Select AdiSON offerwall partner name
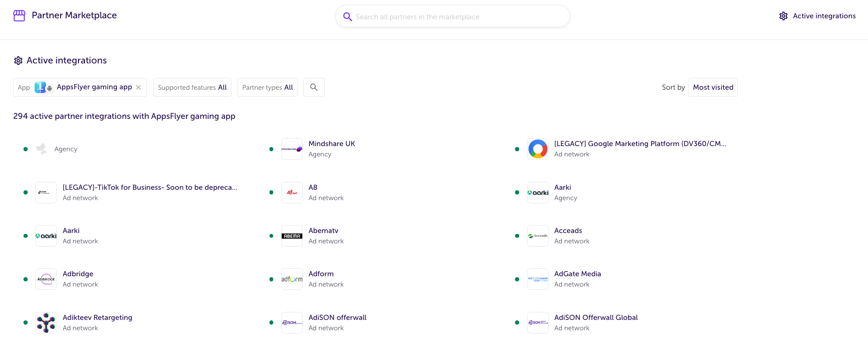The image size is (868, 342). [338, 318]
